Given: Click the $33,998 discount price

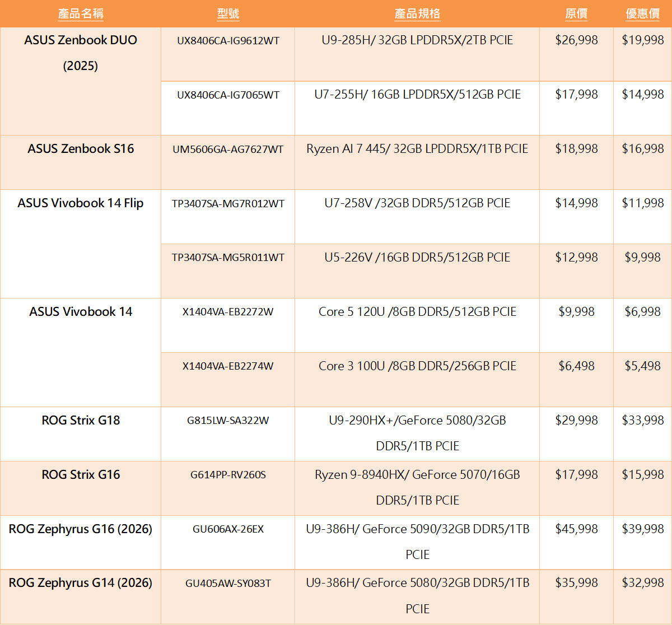Looking at the screenshot, I should pos(642,421).
